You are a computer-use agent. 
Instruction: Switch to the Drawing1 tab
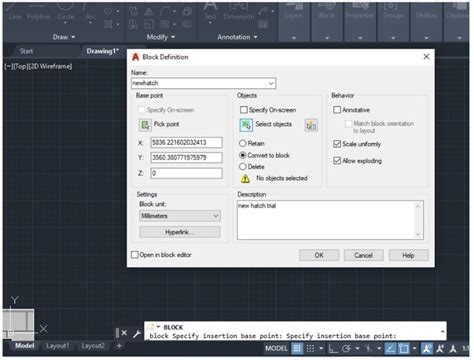[102, 51]
